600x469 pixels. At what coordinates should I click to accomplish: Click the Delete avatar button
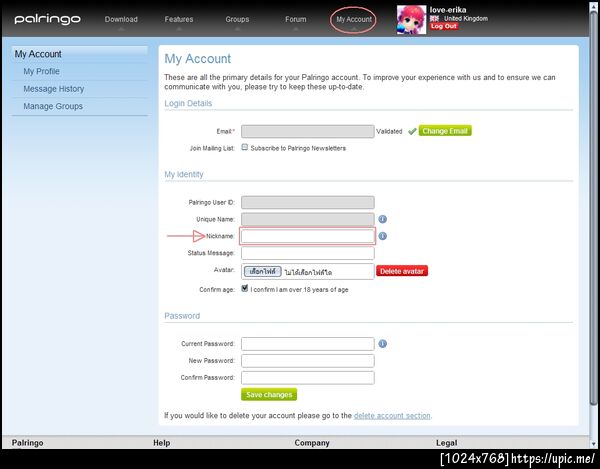[402, 271]
